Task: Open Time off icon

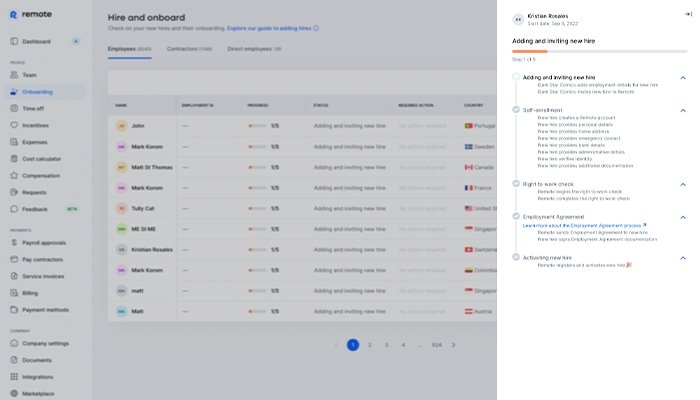Action: click(x=14, y=108)
